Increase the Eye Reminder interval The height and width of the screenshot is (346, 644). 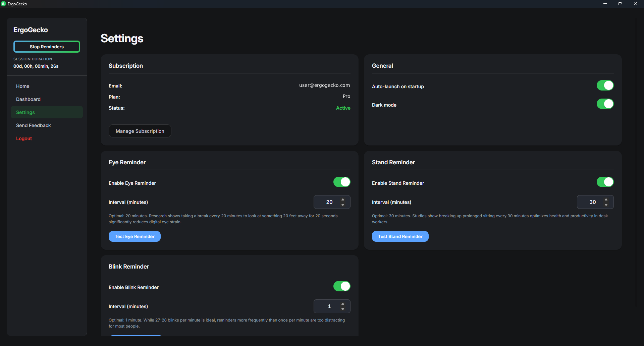[x=342, y=199]
